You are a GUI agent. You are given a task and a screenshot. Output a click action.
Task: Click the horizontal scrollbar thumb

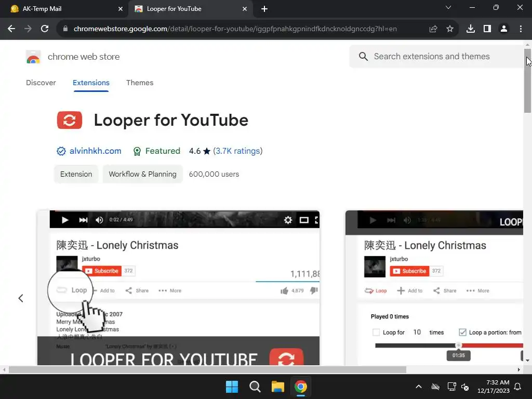click(208, 369)
